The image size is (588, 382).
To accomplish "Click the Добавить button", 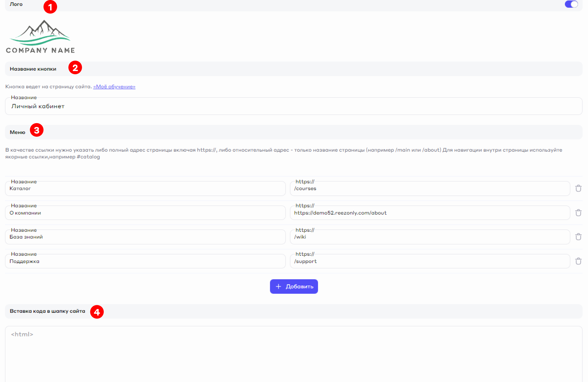I will click(x=294, y=286).
